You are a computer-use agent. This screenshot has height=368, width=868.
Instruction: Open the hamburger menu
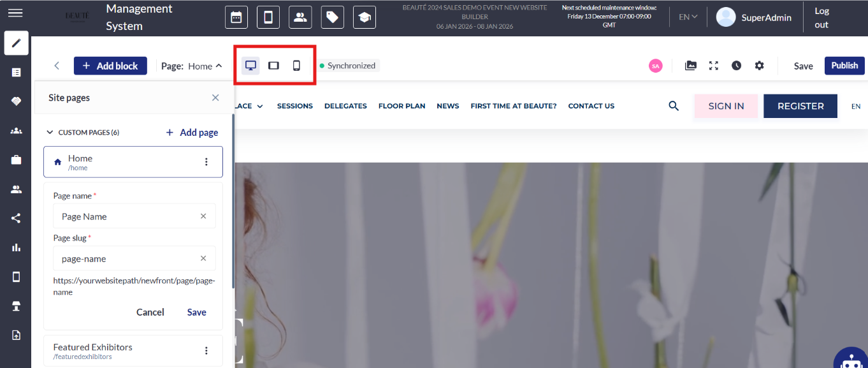15,13
